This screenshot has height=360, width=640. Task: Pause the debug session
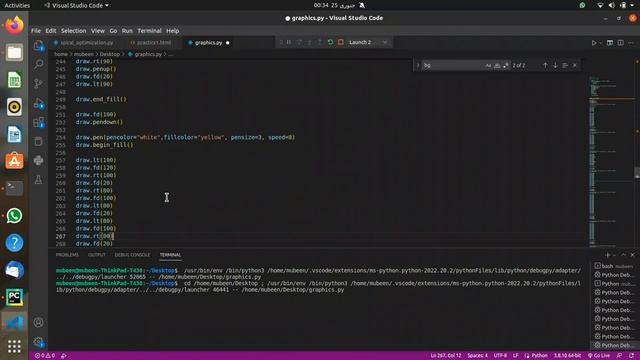(x=289, y=42)
